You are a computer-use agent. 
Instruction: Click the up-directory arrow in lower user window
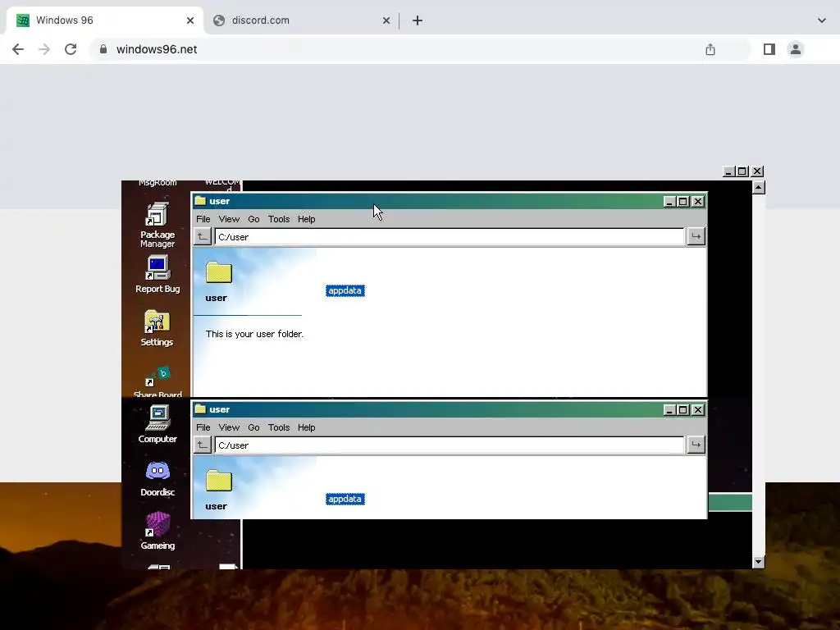tap(202, 445)
